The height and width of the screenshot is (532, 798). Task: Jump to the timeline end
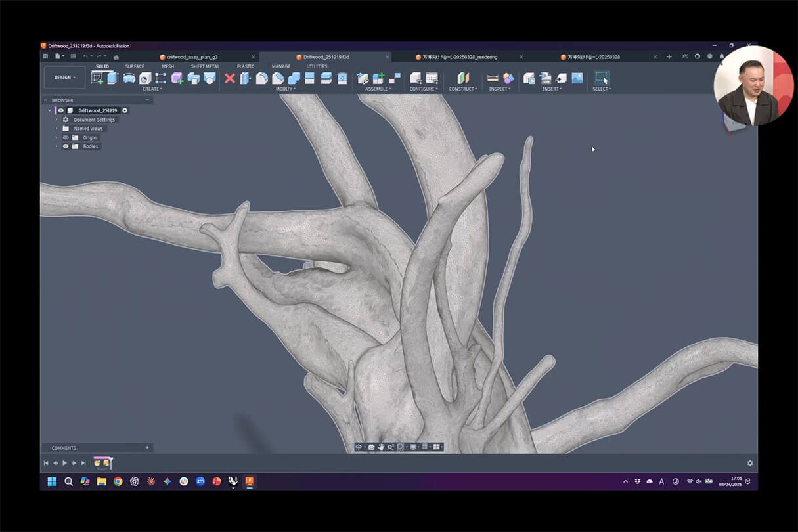[83, 463]
